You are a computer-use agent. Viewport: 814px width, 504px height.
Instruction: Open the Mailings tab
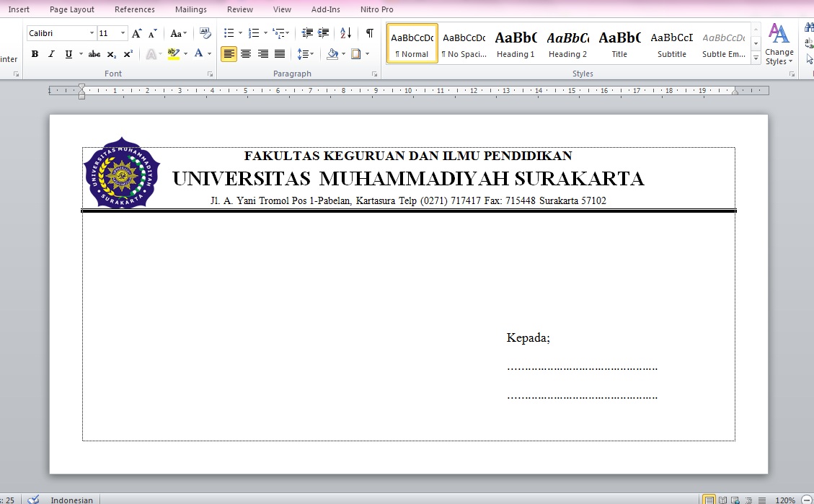190,9
